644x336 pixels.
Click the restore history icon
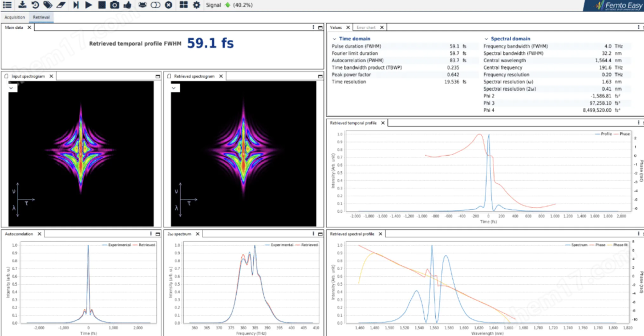click(35, 5)
